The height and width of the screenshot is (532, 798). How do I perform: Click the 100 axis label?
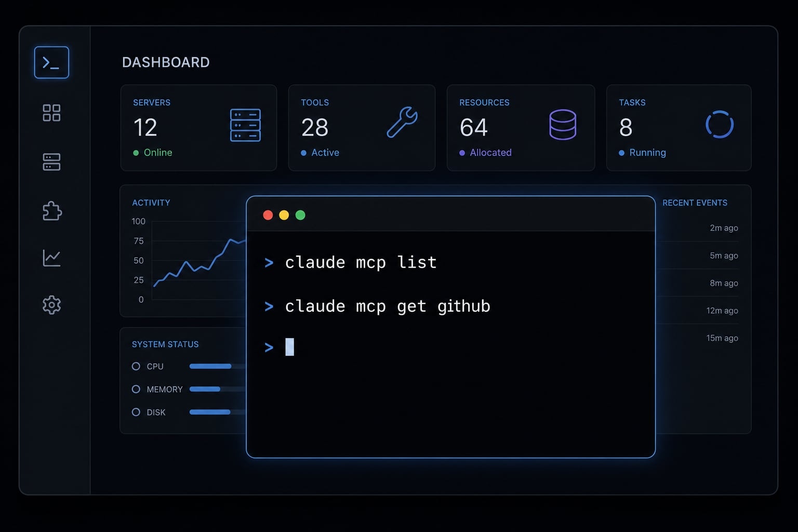(138, 221)
